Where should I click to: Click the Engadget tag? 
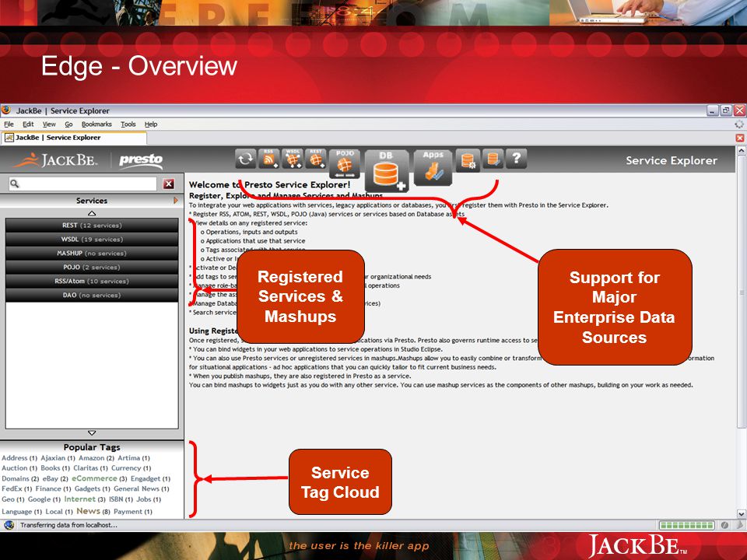pyautogui.click(x=146, y=478)
